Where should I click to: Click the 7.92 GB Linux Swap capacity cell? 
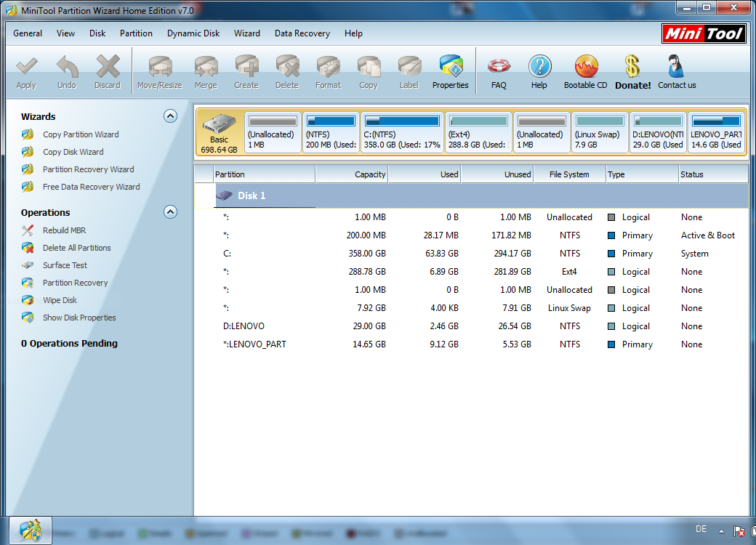[x=371, y=308]
